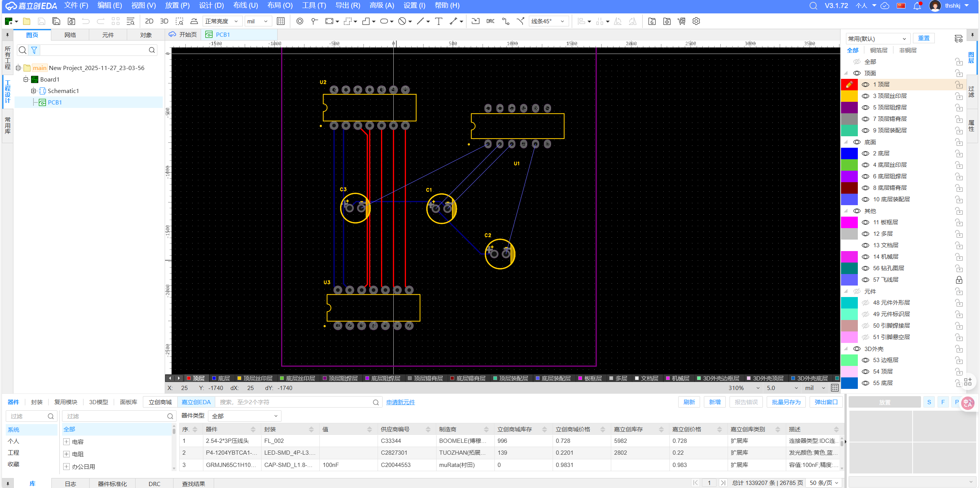
Task: Hide the 3 顶层丝印层 layer
Action: point(865,96)
